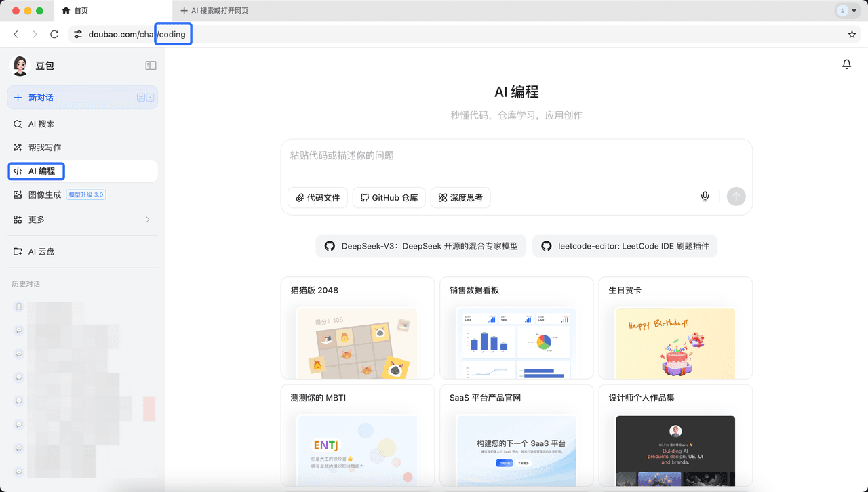
Task: Click the send arrow button
Action: [x=736, y=197]
